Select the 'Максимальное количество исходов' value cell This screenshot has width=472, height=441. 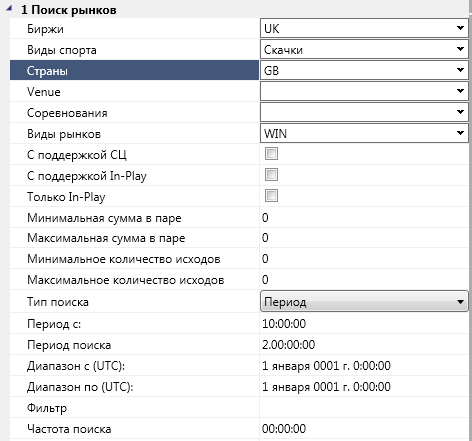364,280
